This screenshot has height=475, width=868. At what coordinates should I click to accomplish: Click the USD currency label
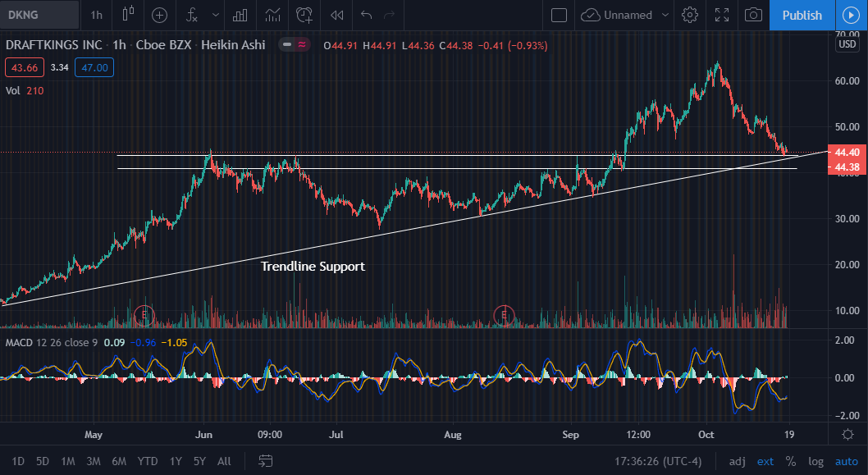pos(847,44)
